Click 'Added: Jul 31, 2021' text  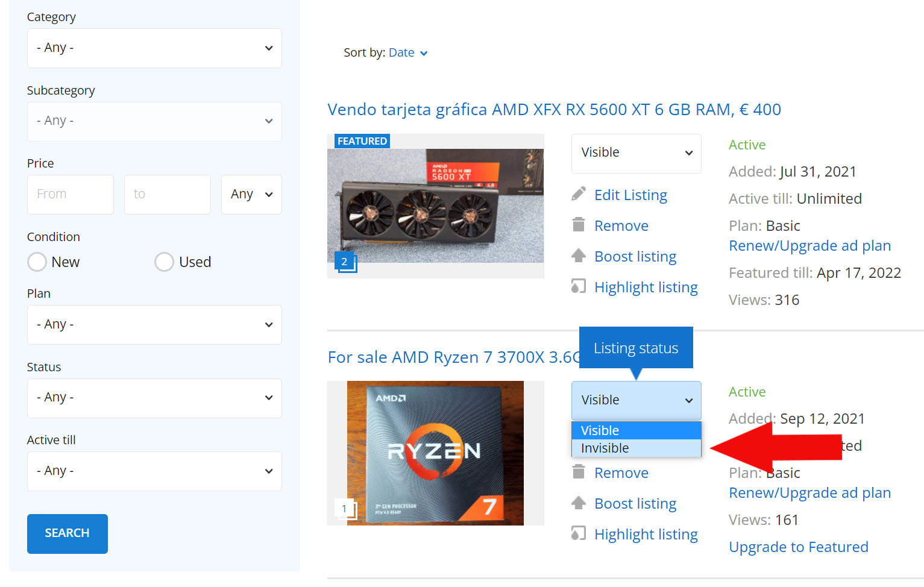pyautogui.click(x=793, y=172)
